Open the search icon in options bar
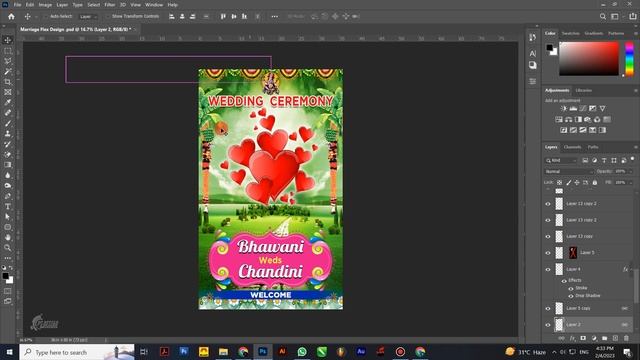This screenshot has height=360, width=640. pyautogui.click(x=603, y=16)
